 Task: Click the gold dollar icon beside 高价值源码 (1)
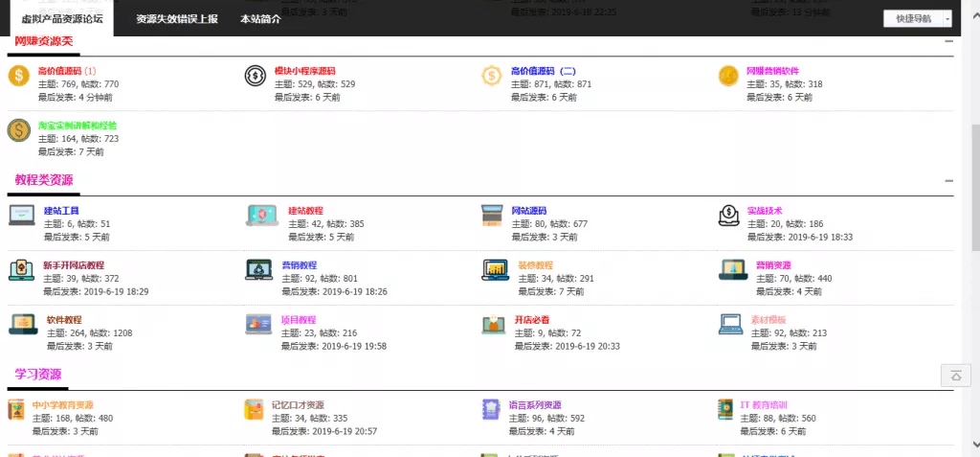[x=19, y=76]
